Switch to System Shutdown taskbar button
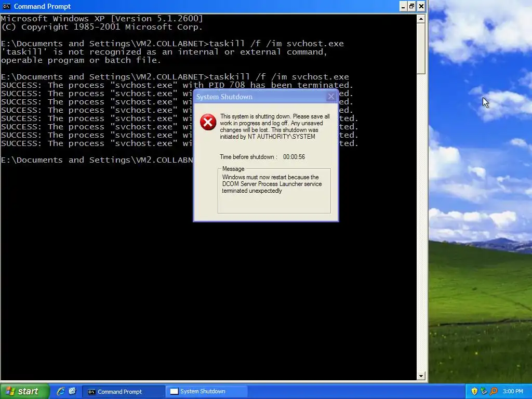532x399 pixels. point(206,392)
